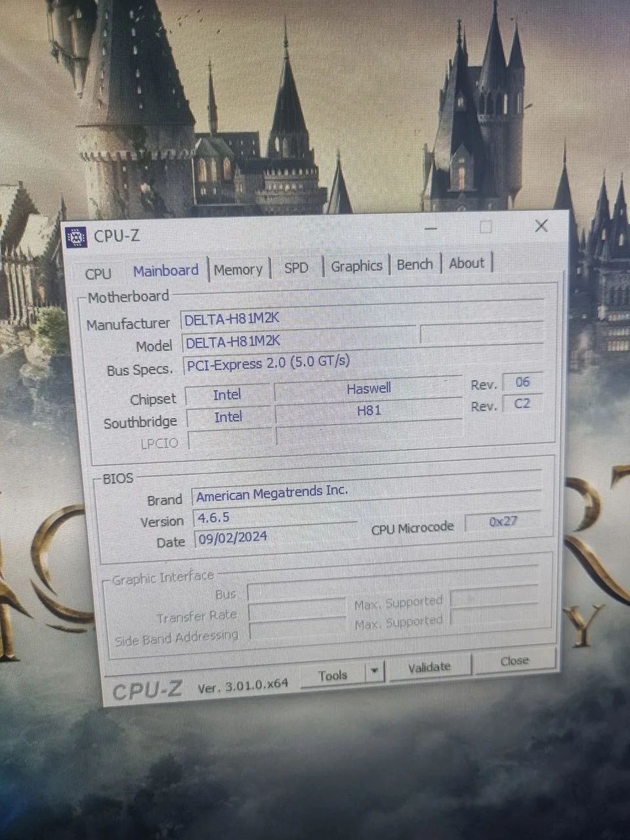Click the Close button at bottom

514,661
